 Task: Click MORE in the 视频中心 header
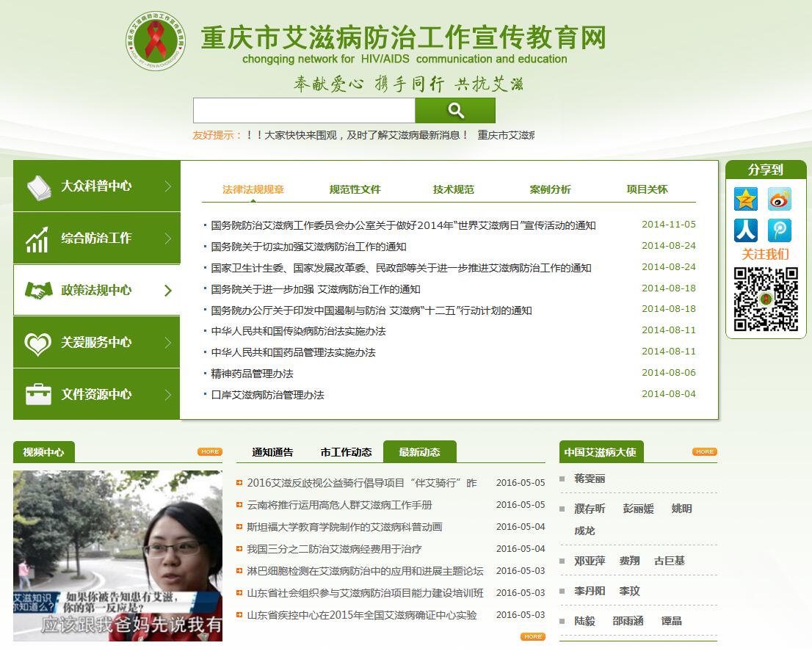209,452
